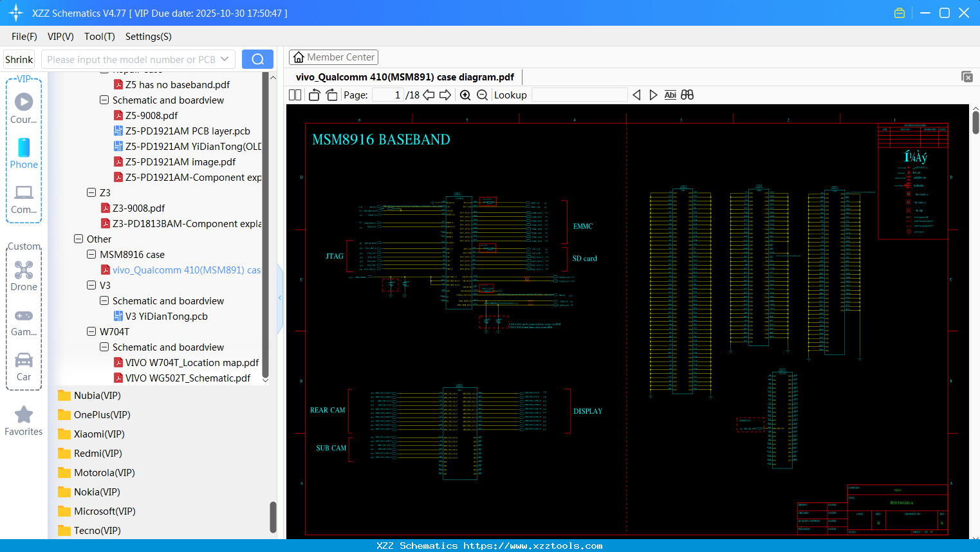Viewport: 980px width, 552px height.
Task: Collapse the W704T tree node
Action: pos(91,331)
